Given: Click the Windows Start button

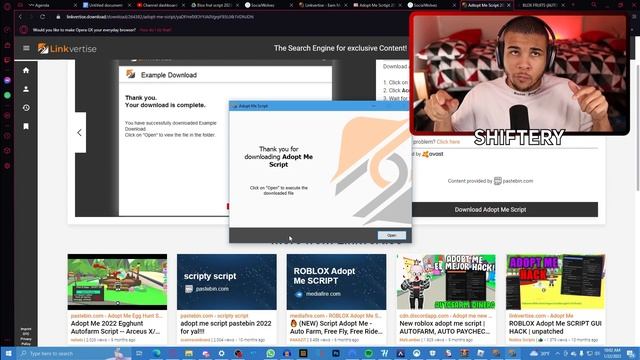Looking at the screenshot, I should point(8,353).
